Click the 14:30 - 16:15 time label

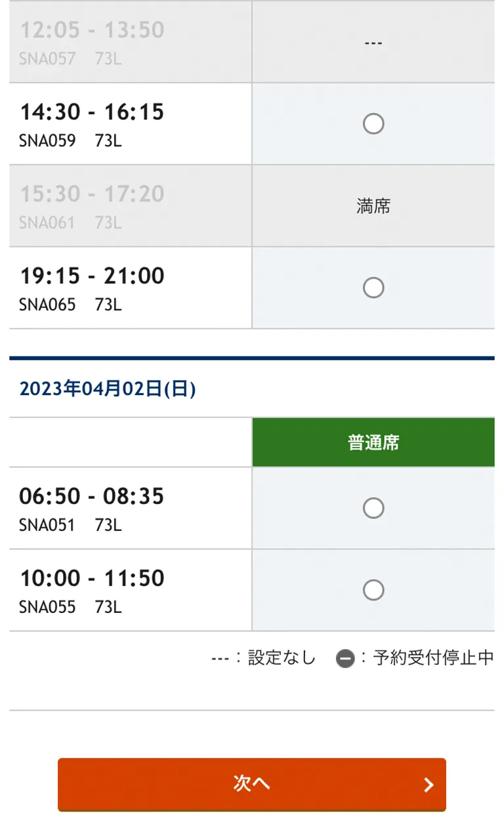pyautogui.click(x=92, y=112)
